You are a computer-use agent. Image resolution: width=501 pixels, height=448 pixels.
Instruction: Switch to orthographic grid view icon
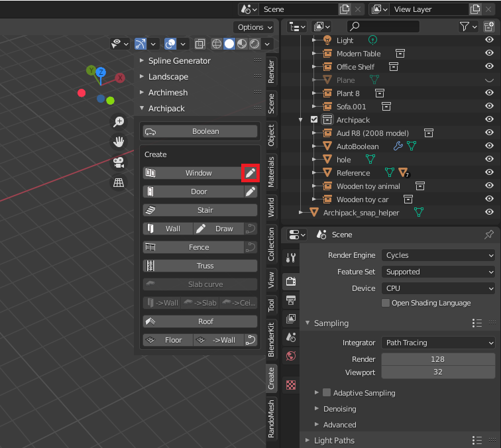click(x=119, y=182)
